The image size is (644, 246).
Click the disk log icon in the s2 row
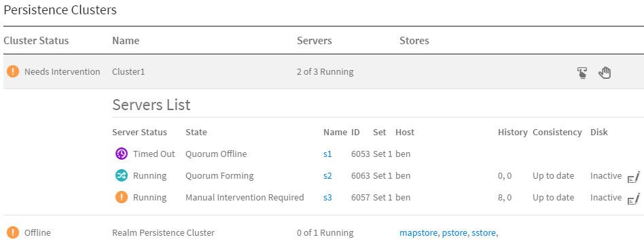coord(633,177)
